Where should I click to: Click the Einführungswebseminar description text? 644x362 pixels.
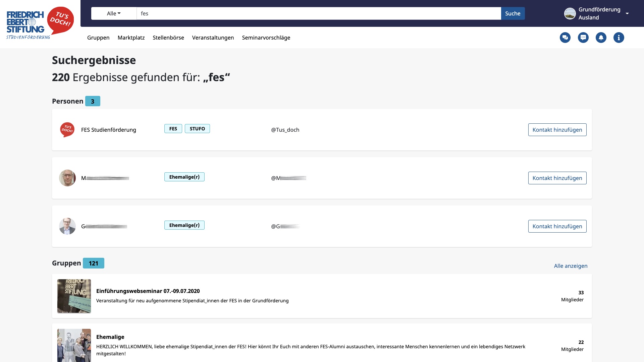(193, 301)
